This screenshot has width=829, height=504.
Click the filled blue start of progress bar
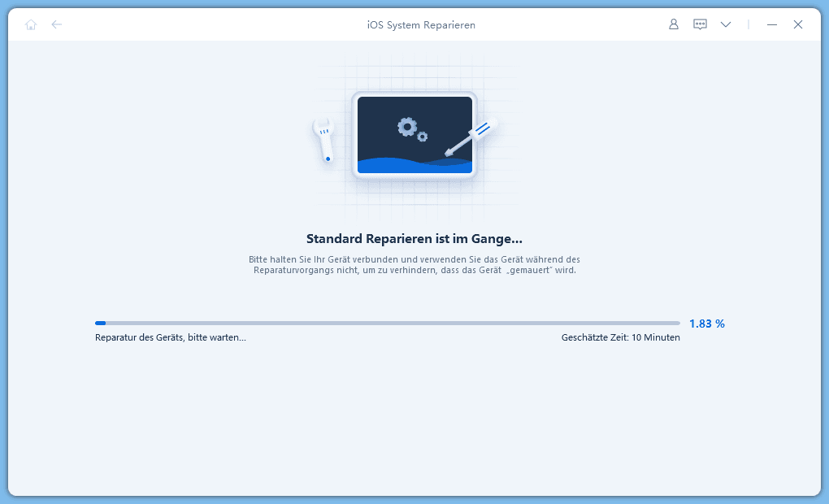click(x=100, y=324)
